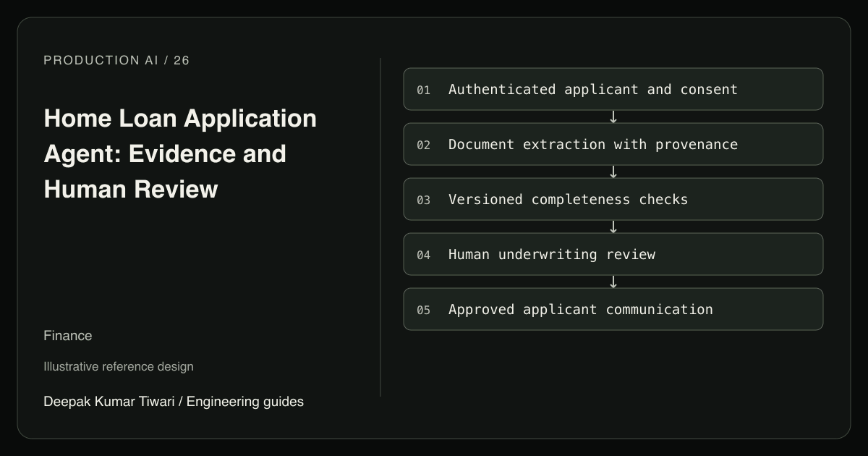Click step number 03

pyautogui.click(x=423, y=200)
